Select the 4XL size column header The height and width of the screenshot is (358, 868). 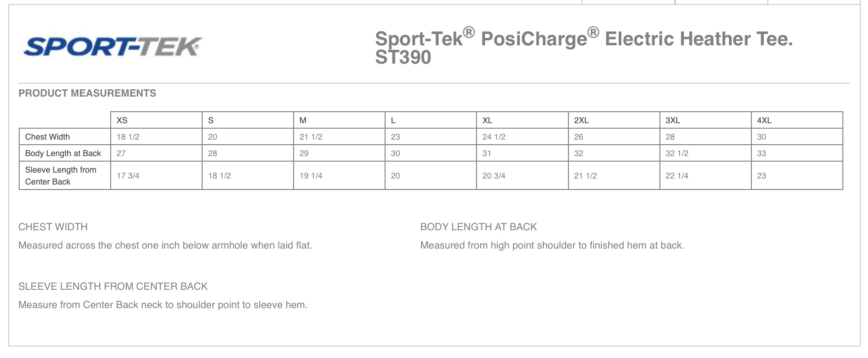764,120
